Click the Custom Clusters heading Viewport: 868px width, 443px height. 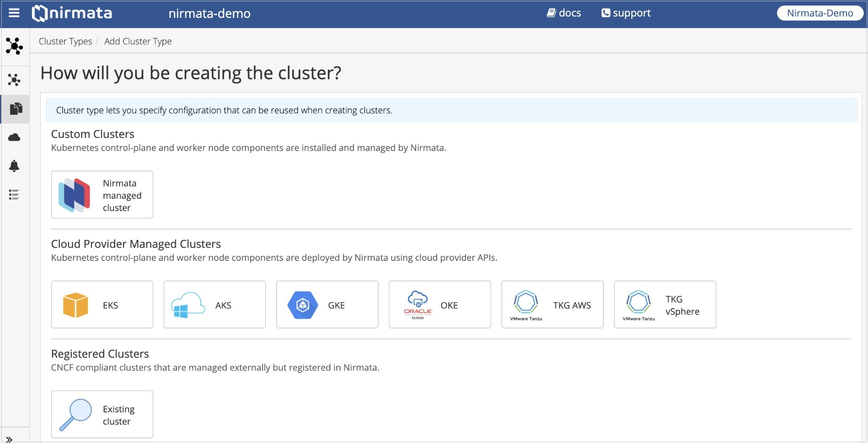(x=93, y=134)
